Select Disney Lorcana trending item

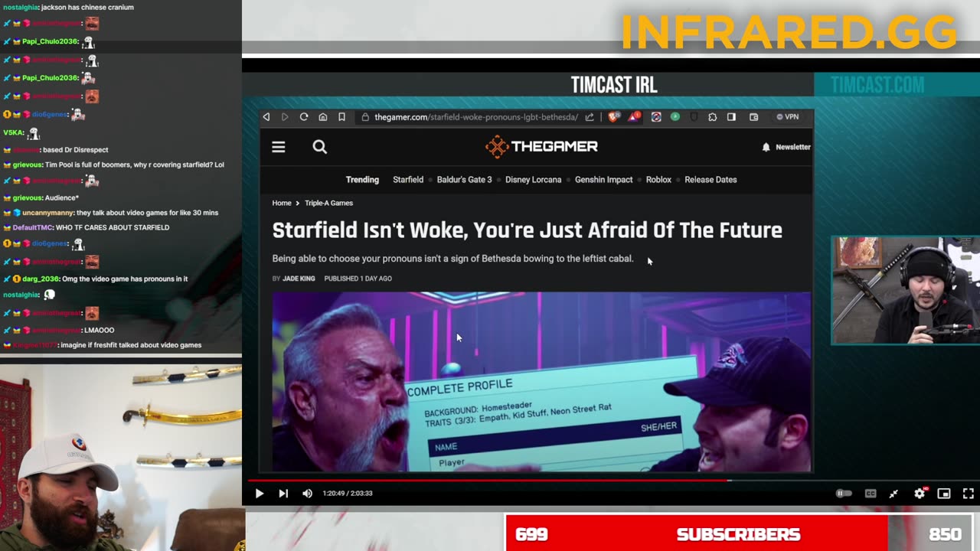point(533,180)
